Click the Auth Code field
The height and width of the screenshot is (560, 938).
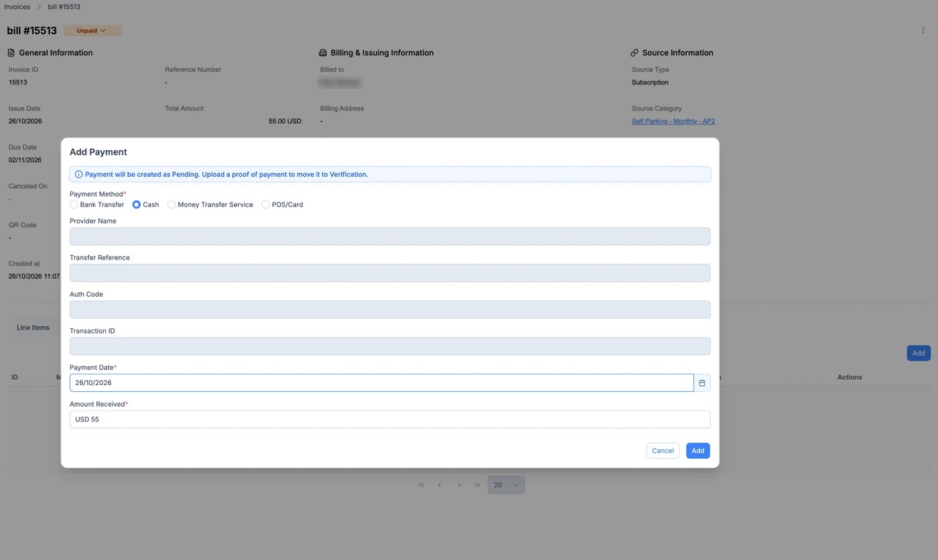pyautogui.click(x=390, y=309)
